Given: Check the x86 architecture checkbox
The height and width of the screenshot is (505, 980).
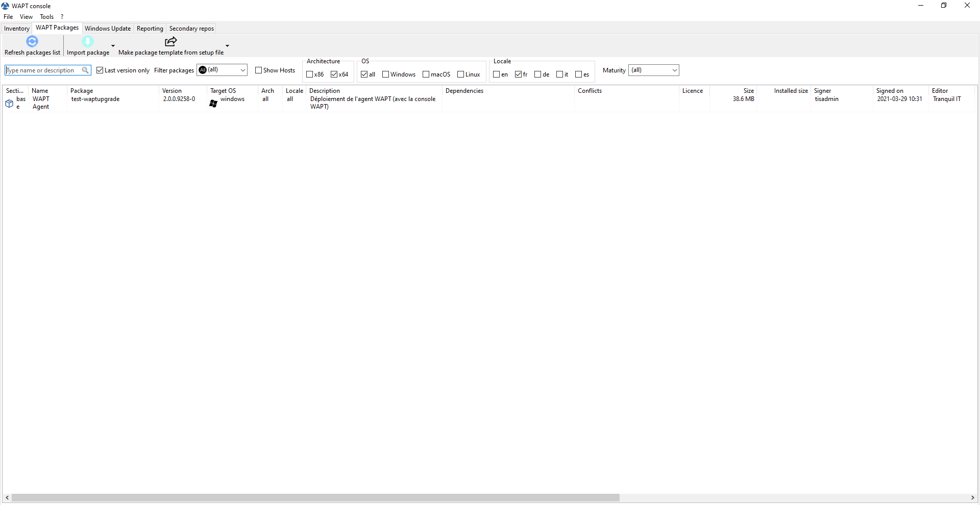Looking at the screenshot, I should (309, 74).
